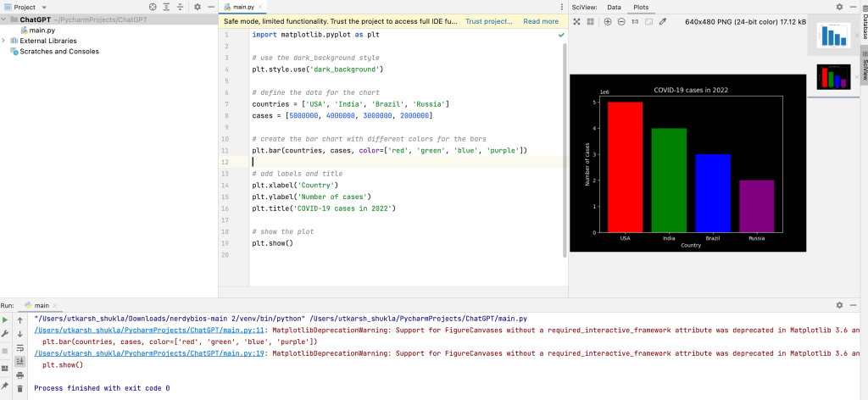The width and height of the screenshot is (868, 400).
Task: Select the blue bar chart thumbnail
Action: (x=833, y=35)
